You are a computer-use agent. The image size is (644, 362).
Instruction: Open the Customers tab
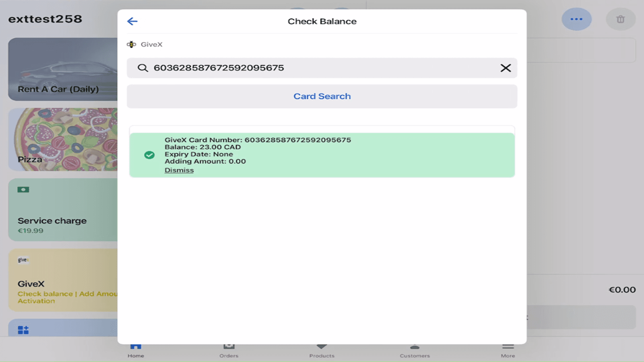click(x=415, y=351)
